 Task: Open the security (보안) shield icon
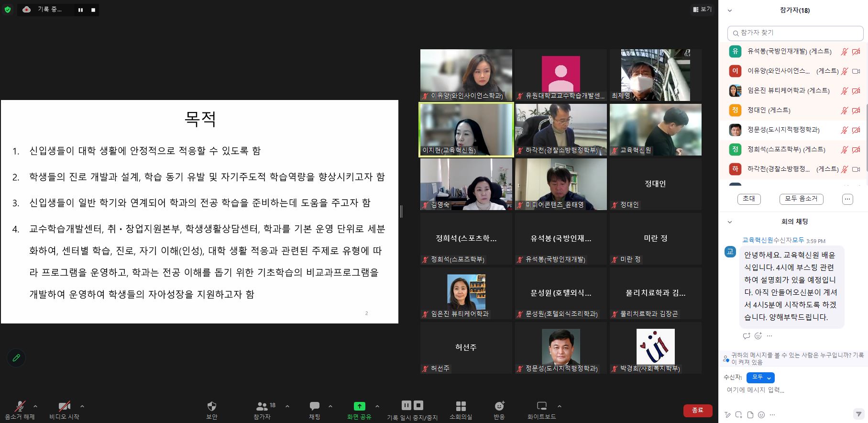click(211, 406)
